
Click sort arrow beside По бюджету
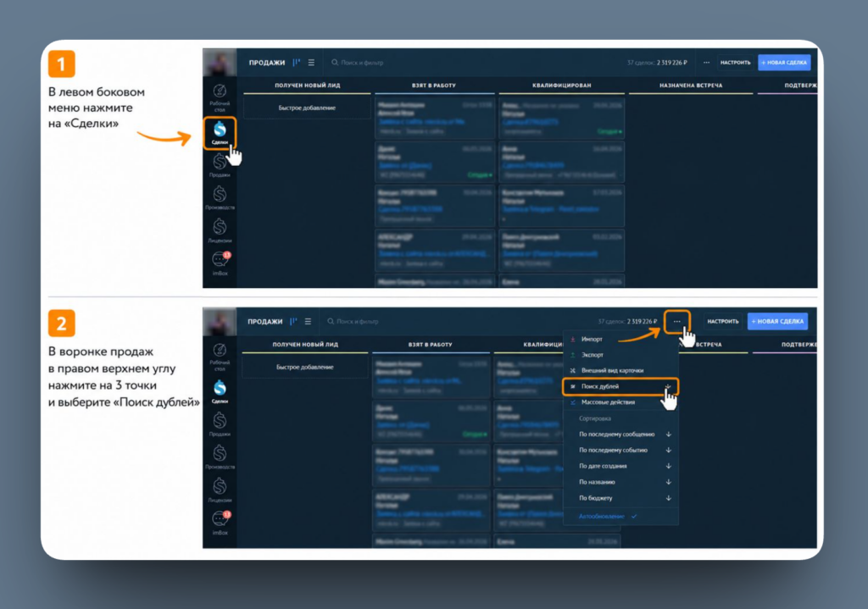point(669,498)
